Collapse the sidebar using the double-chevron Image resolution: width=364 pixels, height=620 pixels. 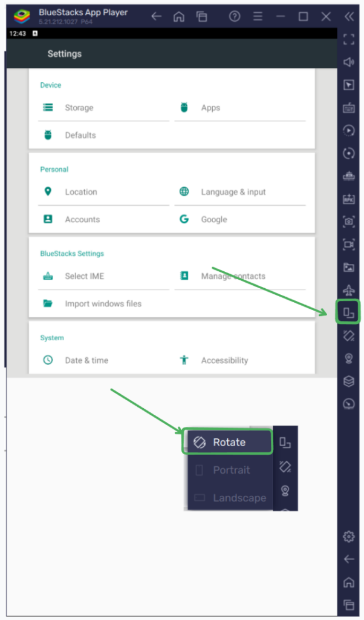[x=348, y=17]
